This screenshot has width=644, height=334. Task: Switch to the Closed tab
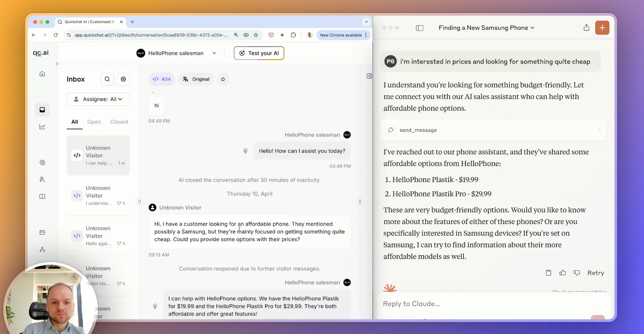[x=119, y=122]
